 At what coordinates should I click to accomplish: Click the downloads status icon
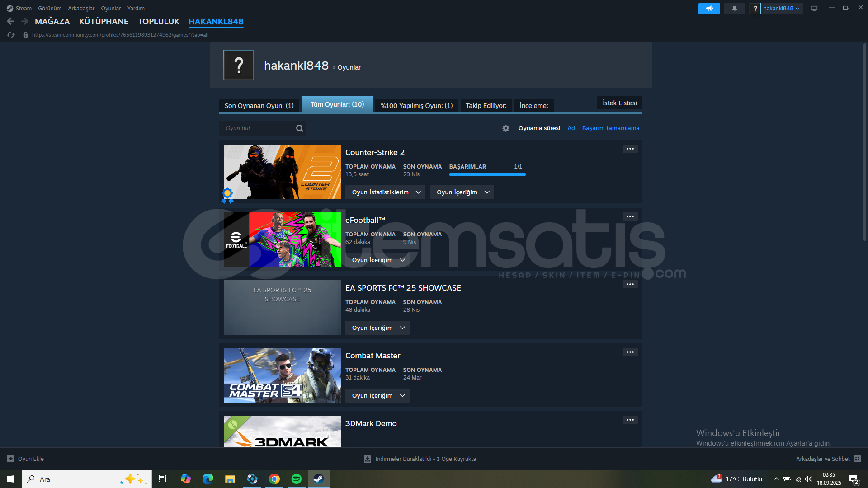pyautogui.click(x=368, y=459)
